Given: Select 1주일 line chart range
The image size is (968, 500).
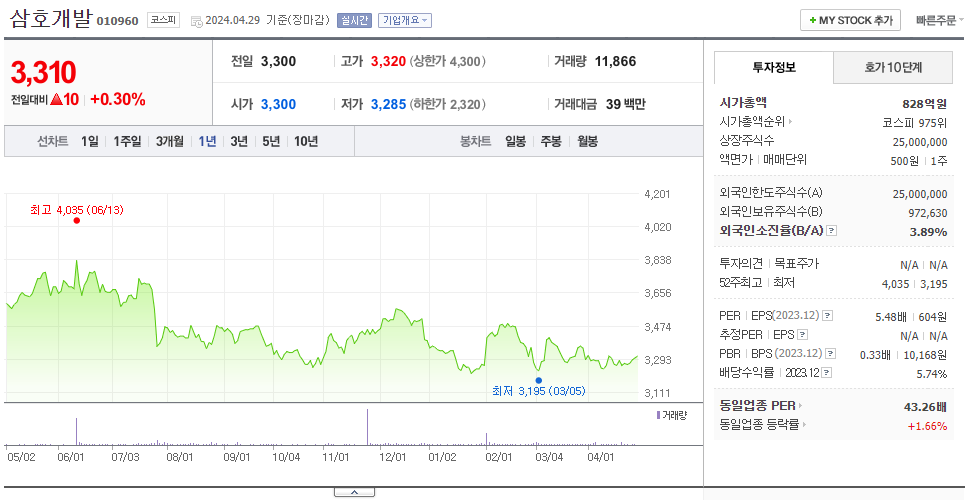Looking at the screenshot, I should tap(127, 141).
